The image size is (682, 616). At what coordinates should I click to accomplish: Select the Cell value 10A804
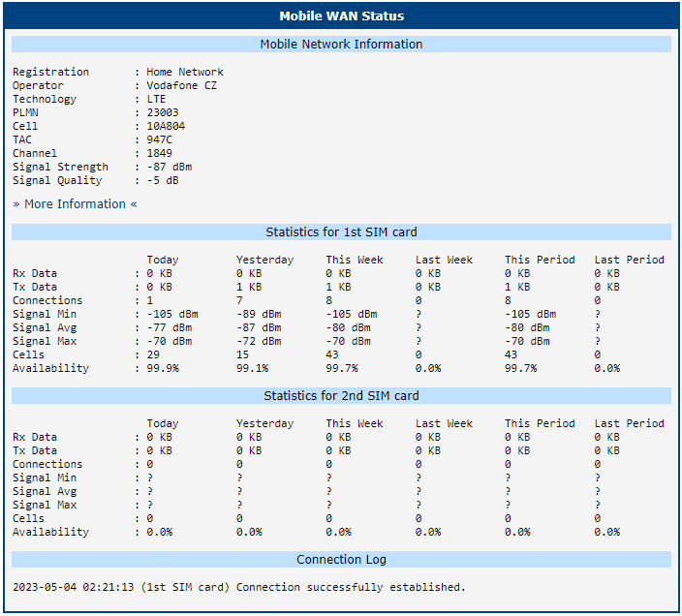(166, 126)
